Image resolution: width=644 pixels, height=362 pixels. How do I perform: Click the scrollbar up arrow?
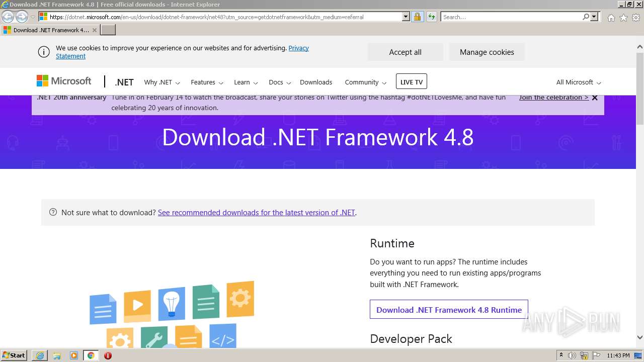[x=640, y=47]
